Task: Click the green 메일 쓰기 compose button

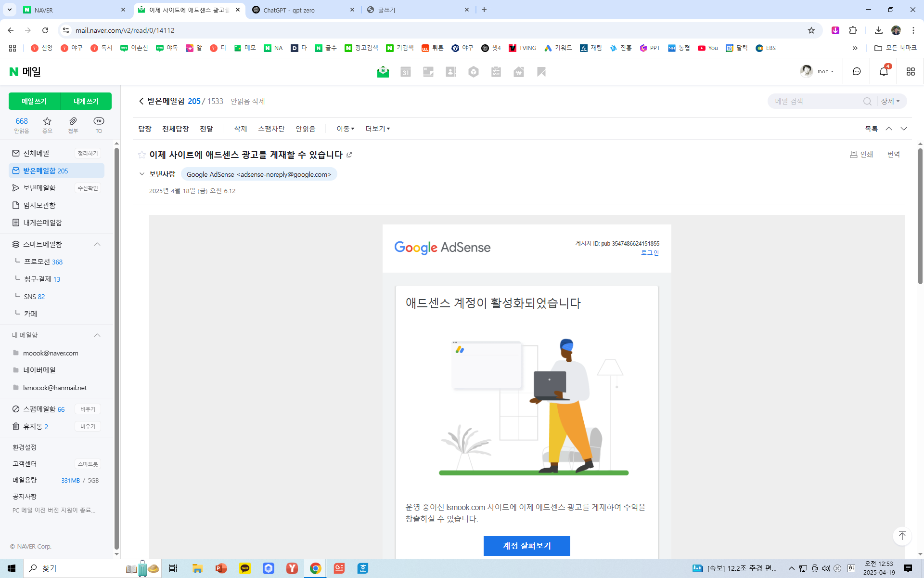Action: [34, 101]
